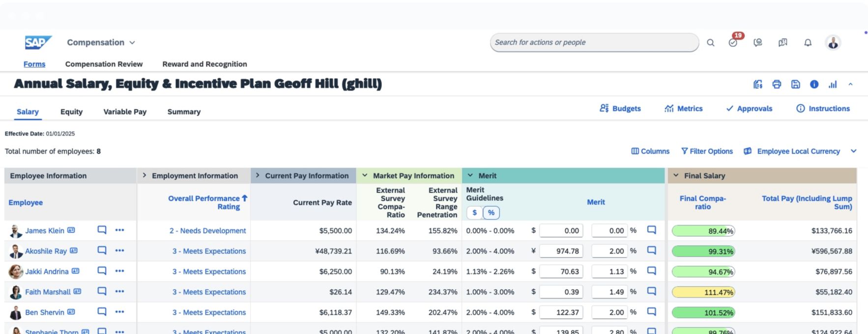Open the blue information icon

[814, 84]
